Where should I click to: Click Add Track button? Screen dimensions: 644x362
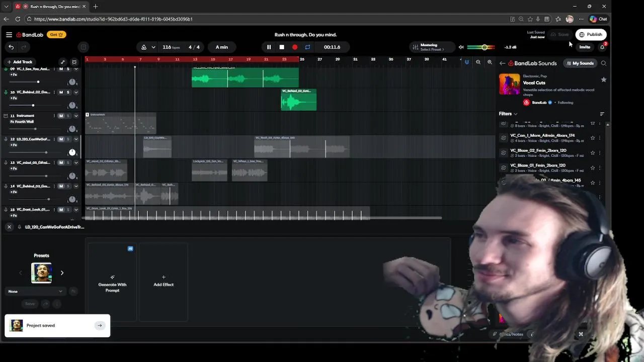coord(20,62)
